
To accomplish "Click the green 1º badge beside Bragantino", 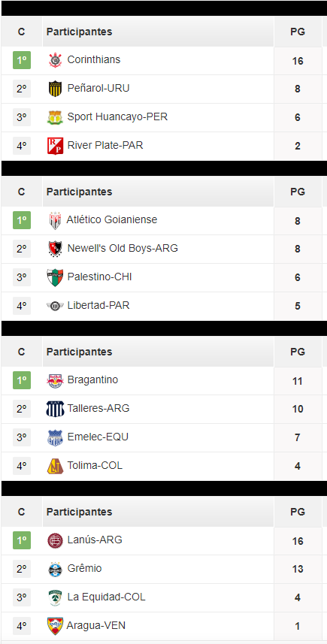I will [x=21, y=380].
